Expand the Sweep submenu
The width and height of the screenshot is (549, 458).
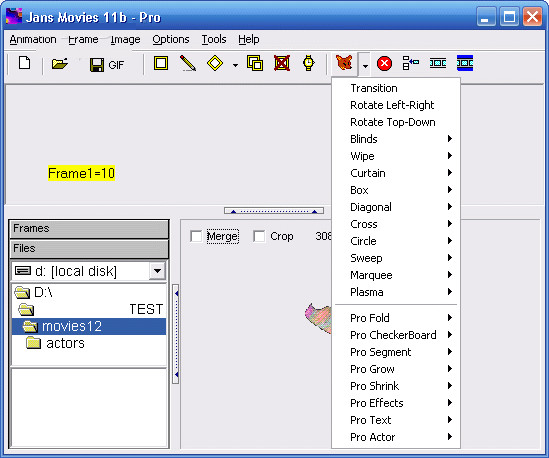click(x=396, y=258)
